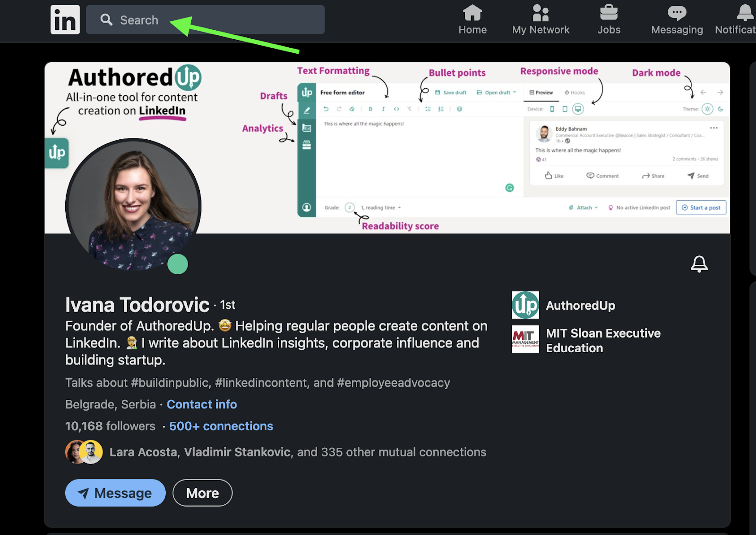Open the AuthoredUp company link
The width and height of the screenshot is (756, 535).
pyautogui.click(x=580, y=306)
